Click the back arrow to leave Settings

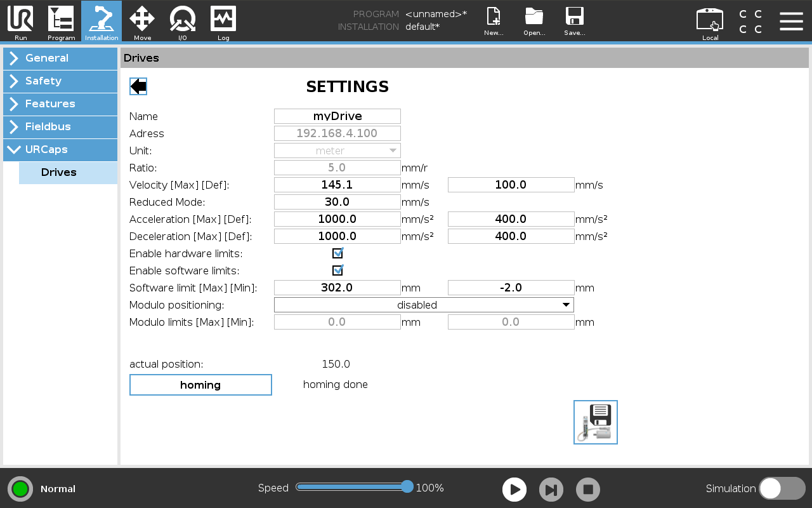click(x=138, y=86)
